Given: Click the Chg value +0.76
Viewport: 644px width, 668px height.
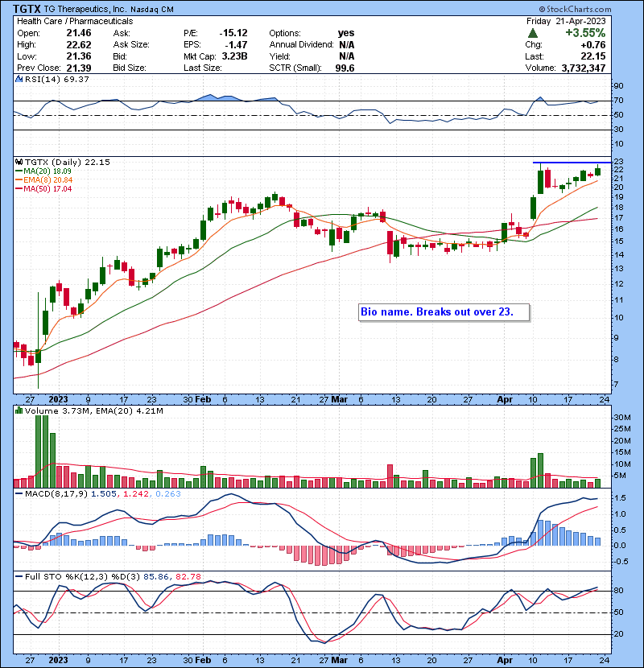Looking at the screenshot, I should [592, 45].
